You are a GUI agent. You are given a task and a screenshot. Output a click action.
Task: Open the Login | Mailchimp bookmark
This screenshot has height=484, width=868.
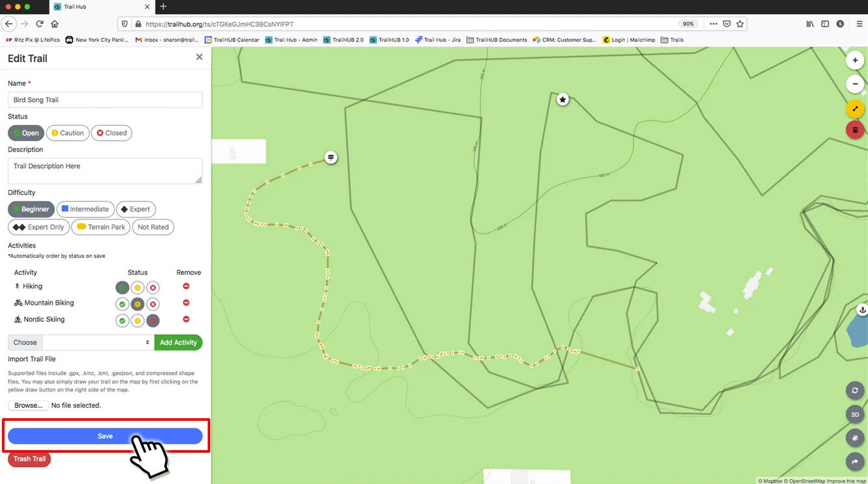(629, 40)
